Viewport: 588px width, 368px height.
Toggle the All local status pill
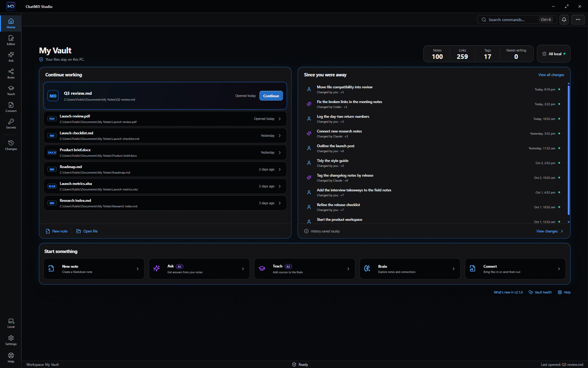tap(554, 54)
